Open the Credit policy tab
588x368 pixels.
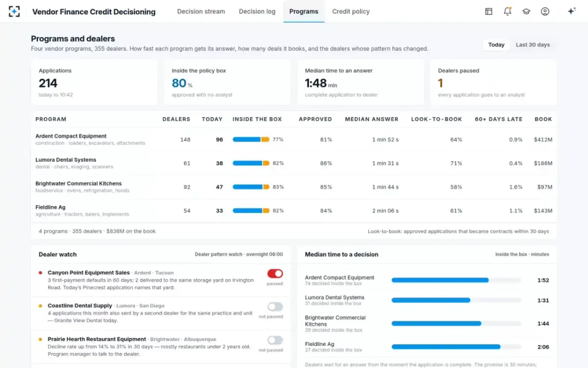[351, 11]
